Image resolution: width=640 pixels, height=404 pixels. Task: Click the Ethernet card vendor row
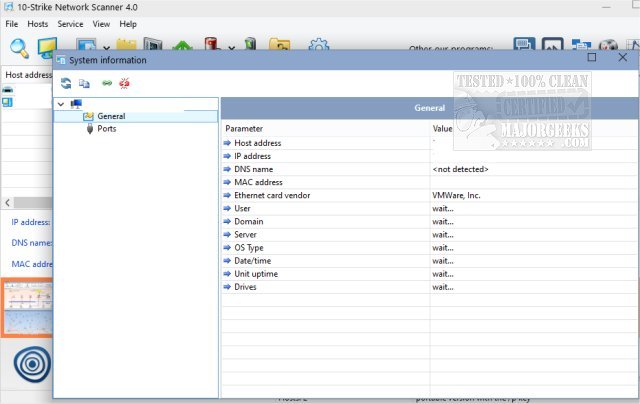point(429,195)
